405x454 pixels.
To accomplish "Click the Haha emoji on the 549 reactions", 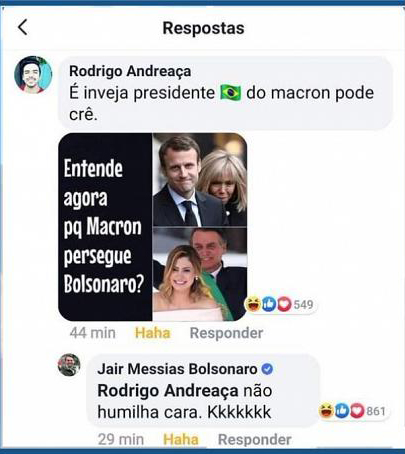I will pyautogui.click(x=253, y=304).
